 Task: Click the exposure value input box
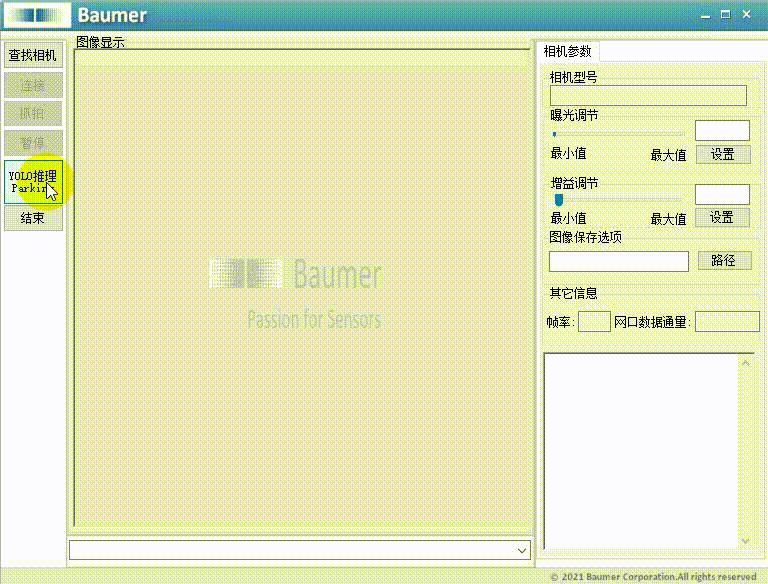pyautogui.click(x=722, y=130)
